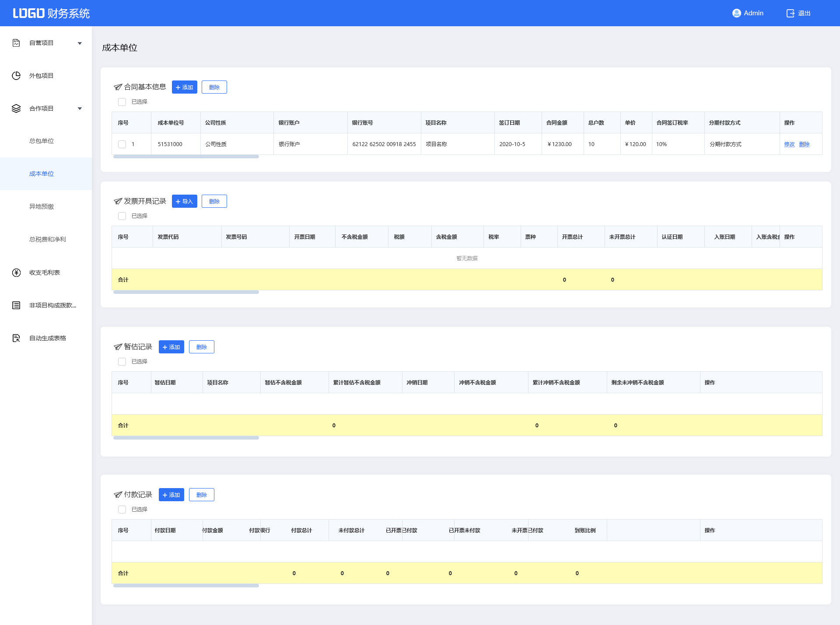Click the 收支毛利表 yen icon
Viewport: 840px width, 625px height.
[x=16, y=272]
